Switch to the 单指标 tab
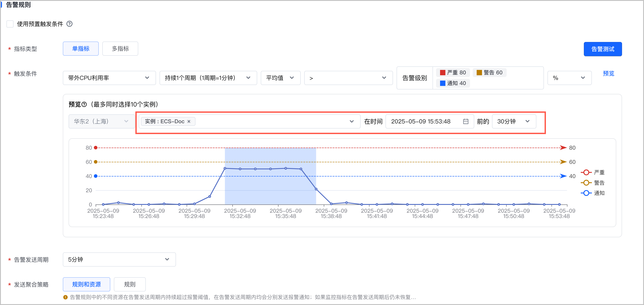This screenshot has width=644, height=305. pyautogui.click(x=81, y=49)
